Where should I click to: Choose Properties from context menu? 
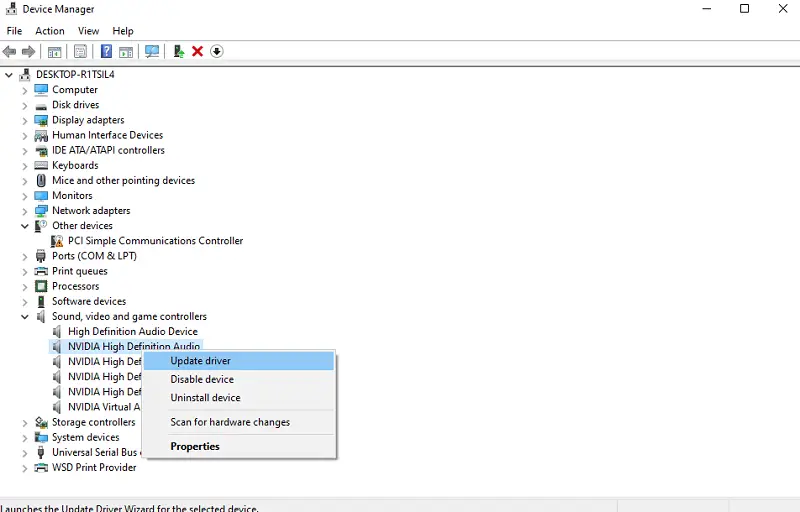click(239, 447)
